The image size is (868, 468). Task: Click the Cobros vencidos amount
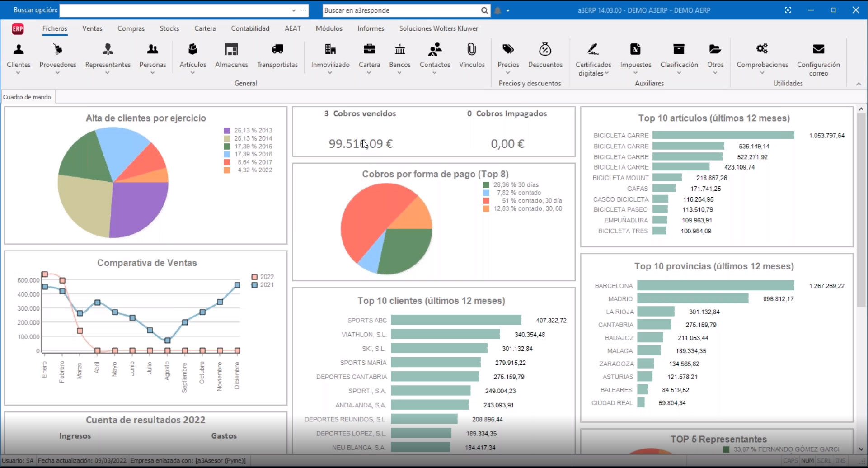tap(360, 144)
